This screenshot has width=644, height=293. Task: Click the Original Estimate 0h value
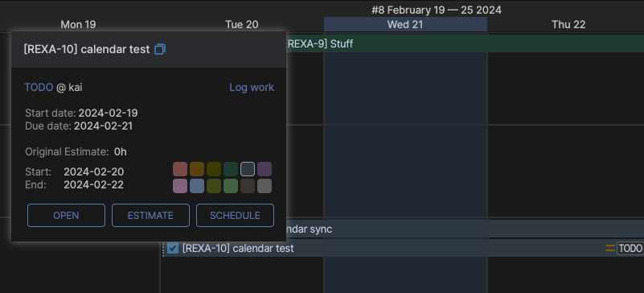tap(121, 151)
